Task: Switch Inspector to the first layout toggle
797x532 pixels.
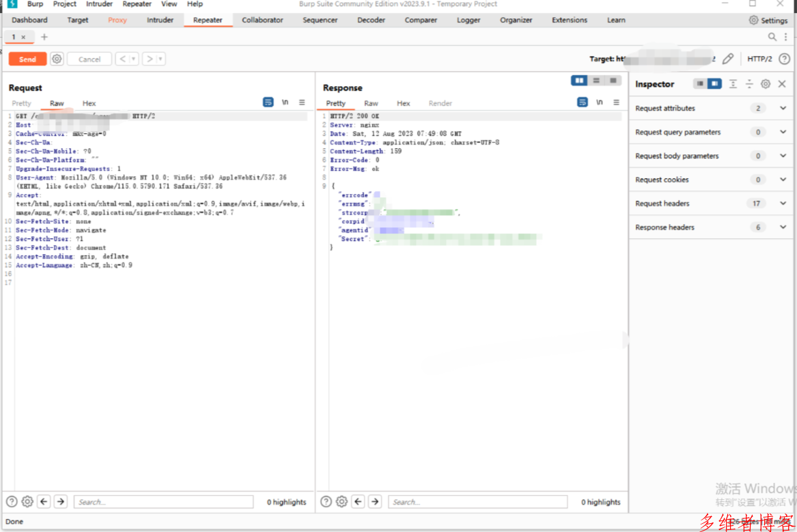Action: (700, 84)
